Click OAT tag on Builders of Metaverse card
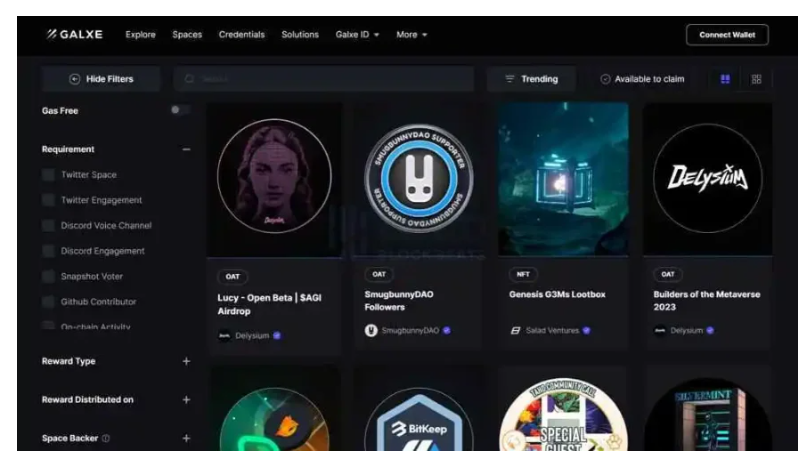This screenshot has width=812, height=462. [x=668, y=274]
